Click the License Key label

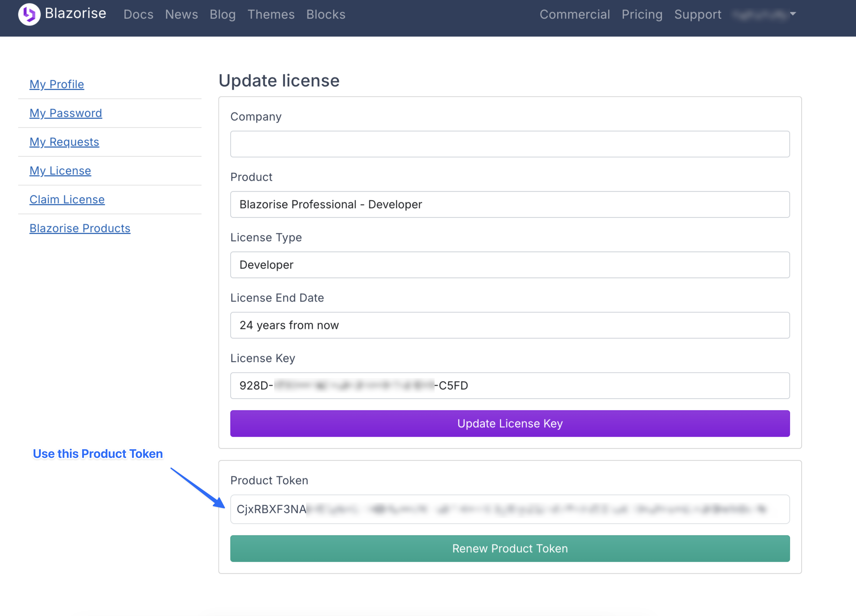click(x=263, y=358)
